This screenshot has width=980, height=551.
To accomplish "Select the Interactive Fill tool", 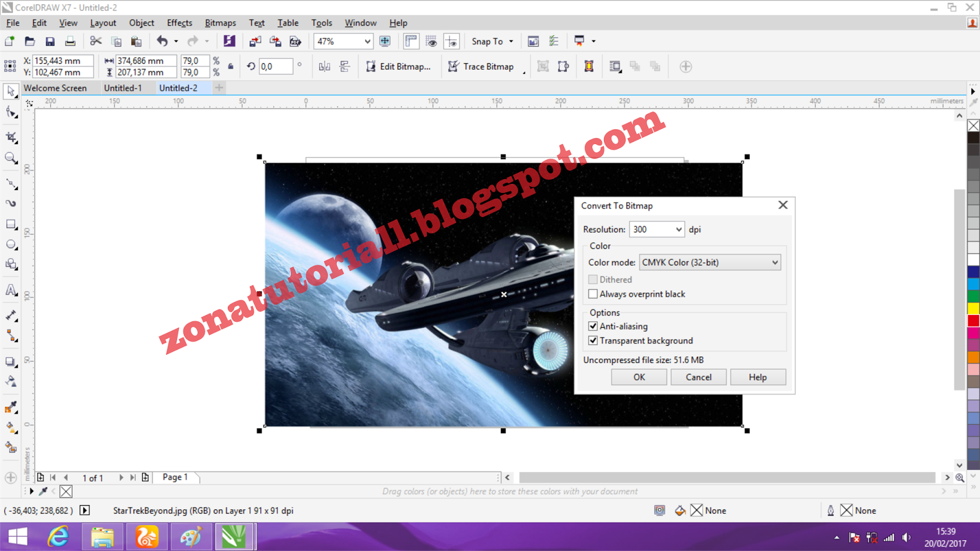I will [x=11, y=427].
